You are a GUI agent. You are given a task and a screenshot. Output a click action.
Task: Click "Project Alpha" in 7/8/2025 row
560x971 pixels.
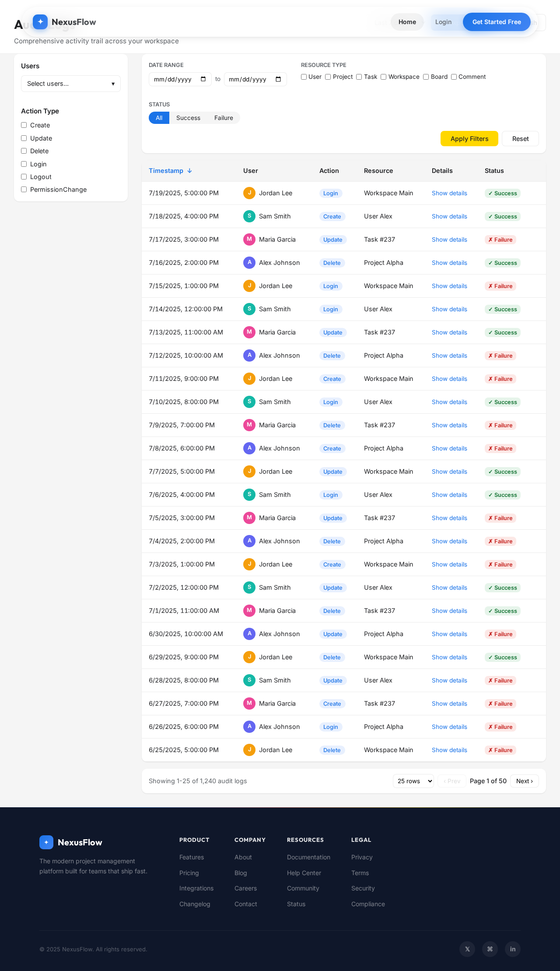tap(384, 448)
